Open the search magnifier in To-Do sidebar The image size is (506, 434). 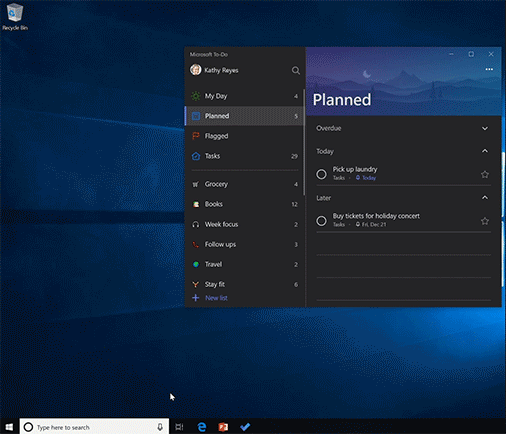click(x=296, y=70)
